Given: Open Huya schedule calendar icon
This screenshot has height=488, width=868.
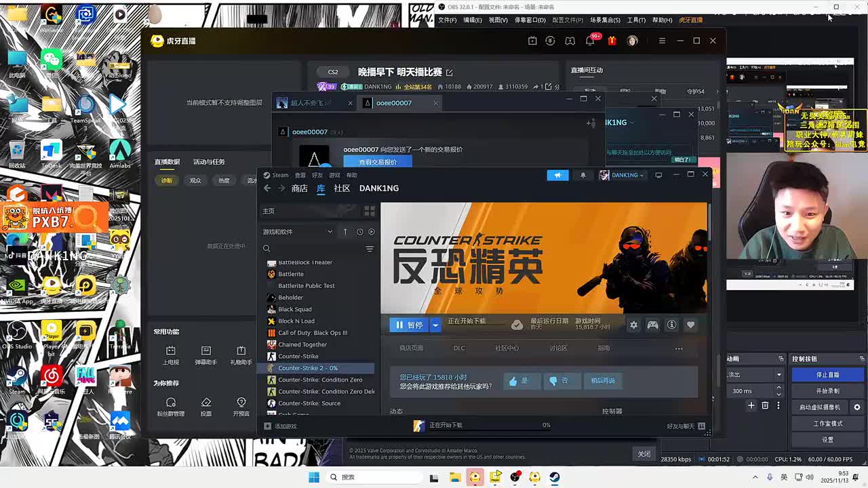Looking at the screenshot, I should click(x=532, y=41).
